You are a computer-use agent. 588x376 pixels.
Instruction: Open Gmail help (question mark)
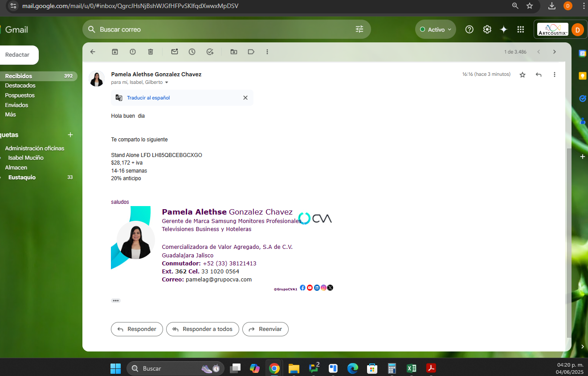(469, 29)
